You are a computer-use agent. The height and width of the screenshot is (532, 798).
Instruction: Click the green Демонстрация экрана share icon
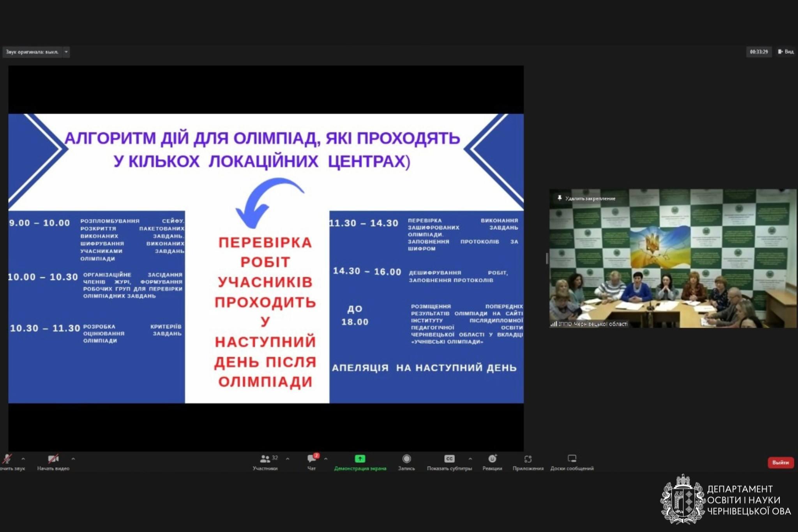point(360,459)
